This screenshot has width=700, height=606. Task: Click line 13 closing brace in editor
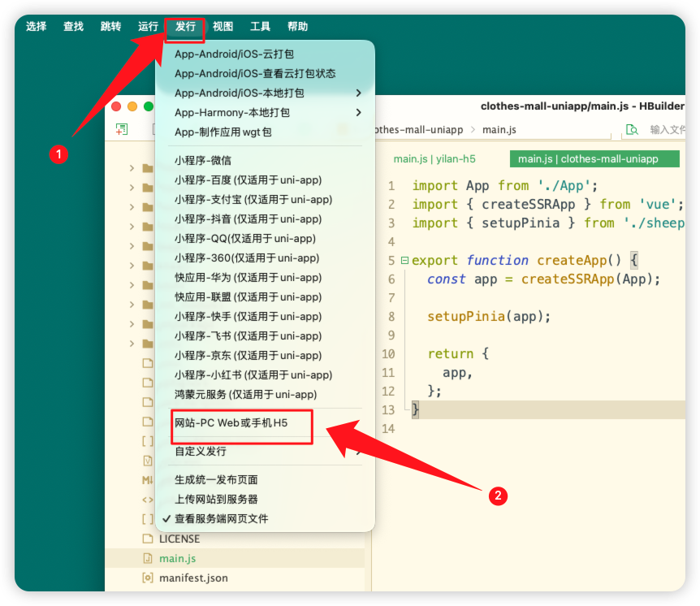pyautogui.click(x=415, y=409)
